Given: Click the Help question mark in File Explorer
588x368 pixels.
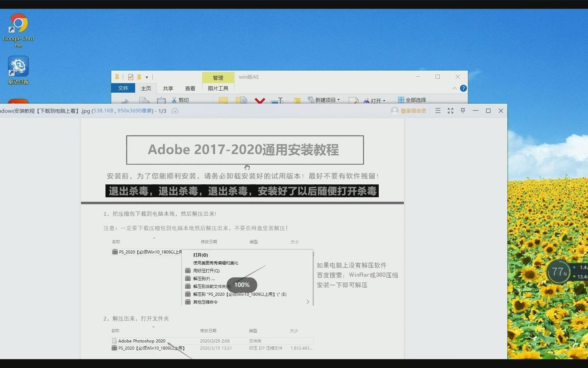Looking at the screenshot, I should point(463,88).
